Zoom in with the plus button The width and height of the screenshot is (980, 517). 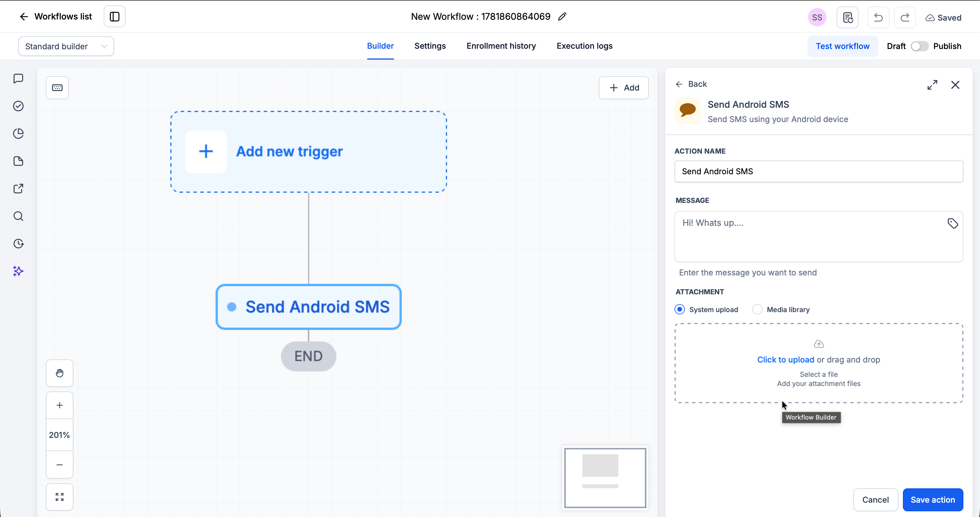(x=60, y=405)
